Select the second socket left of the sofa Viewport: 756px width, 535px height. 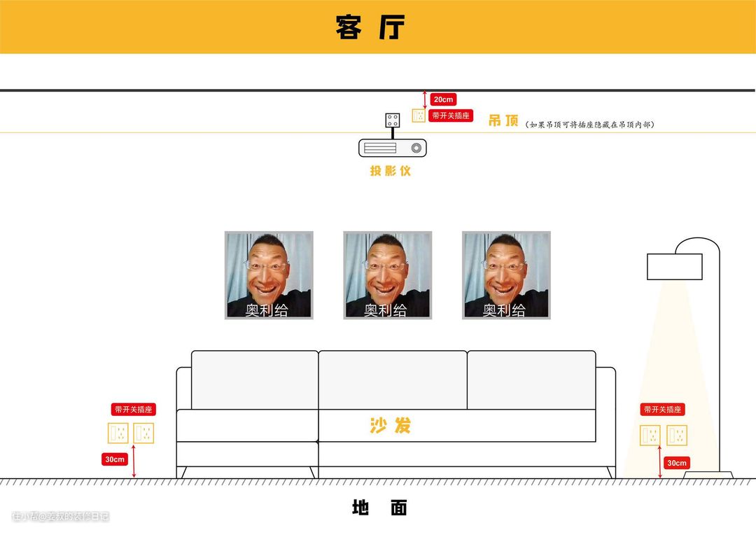click(x=143, y=433)
